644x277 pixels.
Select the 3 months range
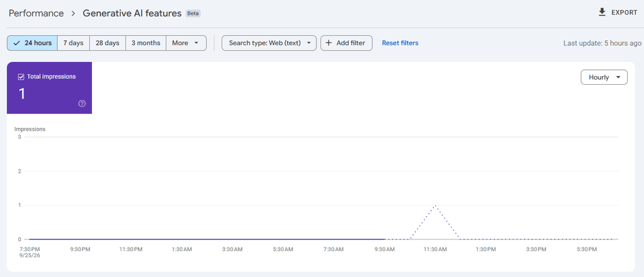pyautogui.click(x=146, y=43)
